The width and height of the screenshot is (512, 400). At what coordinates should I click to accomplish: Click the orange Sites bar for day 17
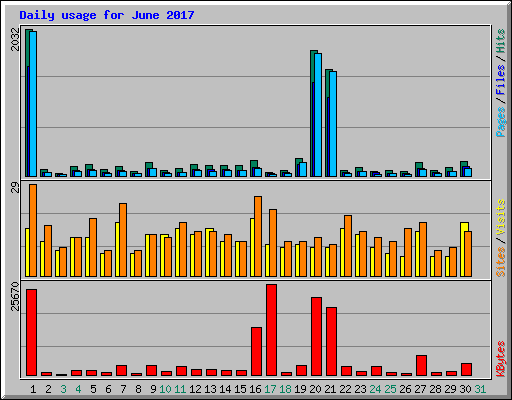[x=273, y=243]
